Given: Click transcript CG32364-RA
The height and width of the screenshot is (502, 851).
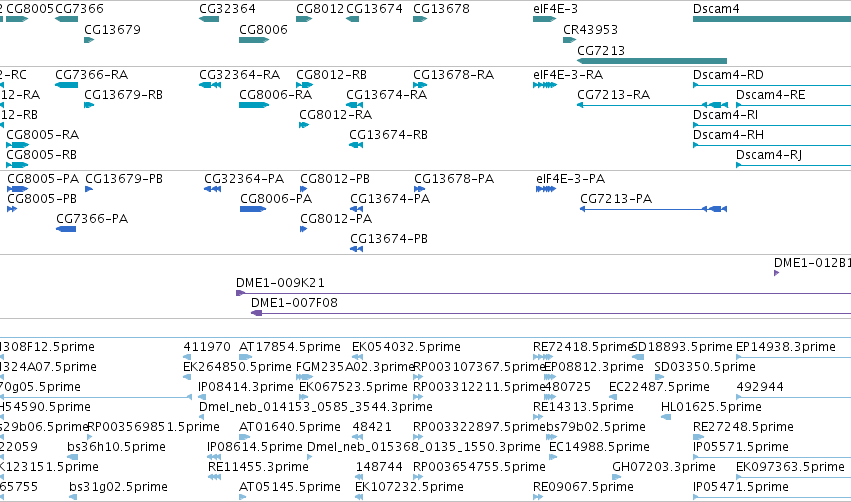Looking at the screenshot, I should (240, 74).
